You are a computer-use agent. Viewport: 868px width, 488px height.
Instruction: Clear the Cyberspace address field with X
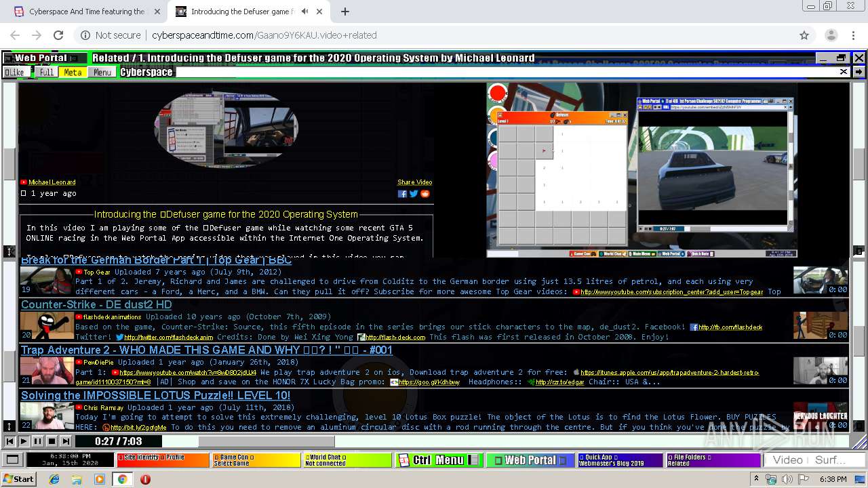pos(844,72)
